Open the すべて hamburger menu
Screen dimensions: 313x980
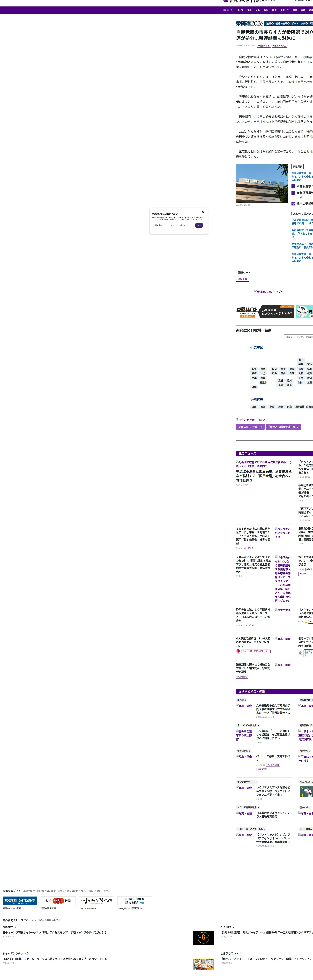pos(228,10)
